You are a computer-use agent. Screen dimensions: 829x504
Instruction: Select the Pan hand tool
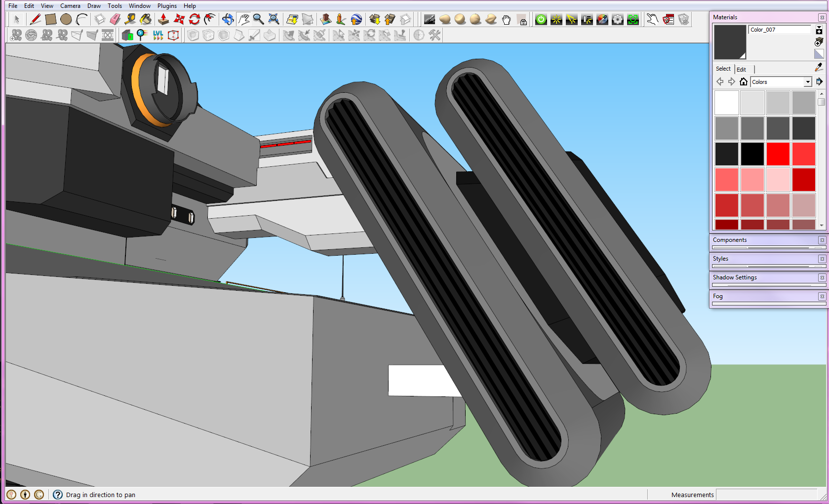[243, 19]
